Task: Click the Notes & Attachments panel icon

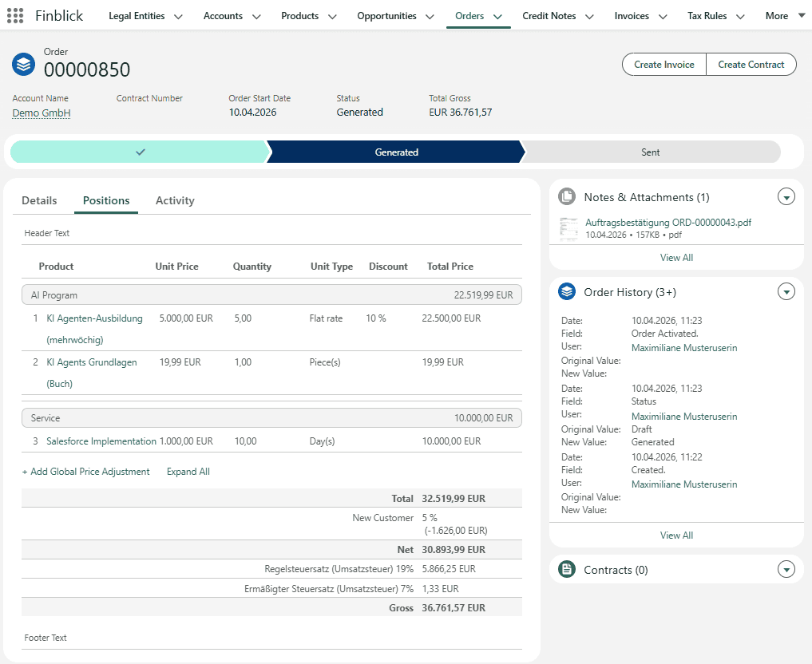Action: 567,196
